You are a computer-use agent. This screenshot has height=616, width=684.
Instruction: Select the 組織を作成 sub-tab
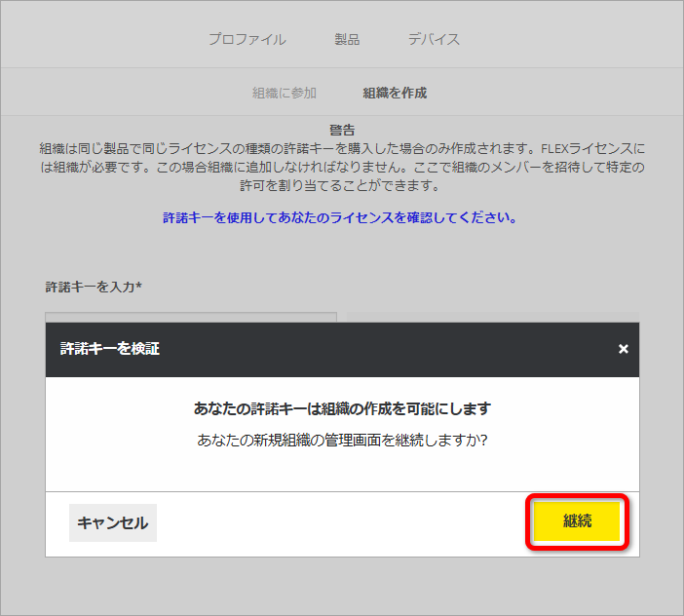pyautogui.click(x=395, y=94)
